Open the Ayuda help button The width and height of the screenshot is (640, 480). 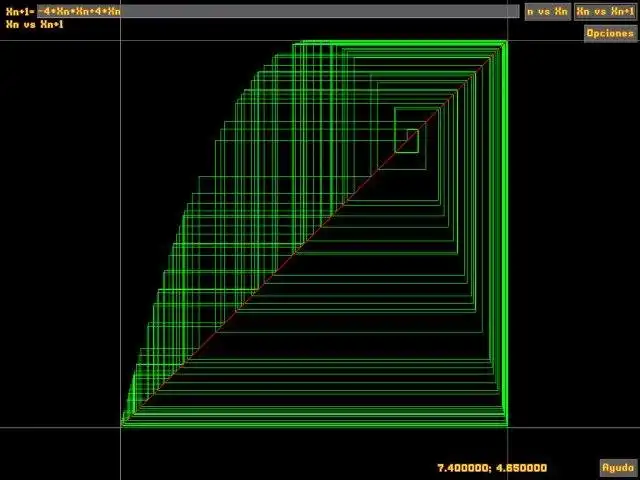(618, 467)
